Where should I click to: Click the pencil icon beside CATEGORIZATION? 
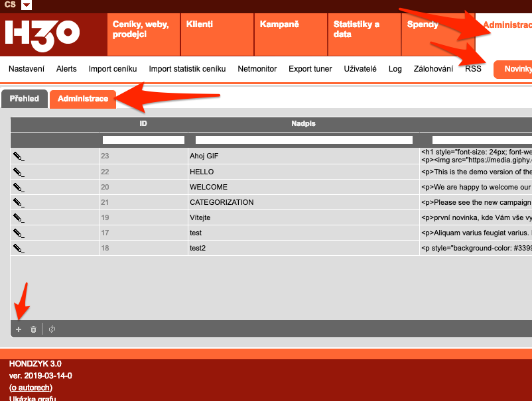click(19, 202)
